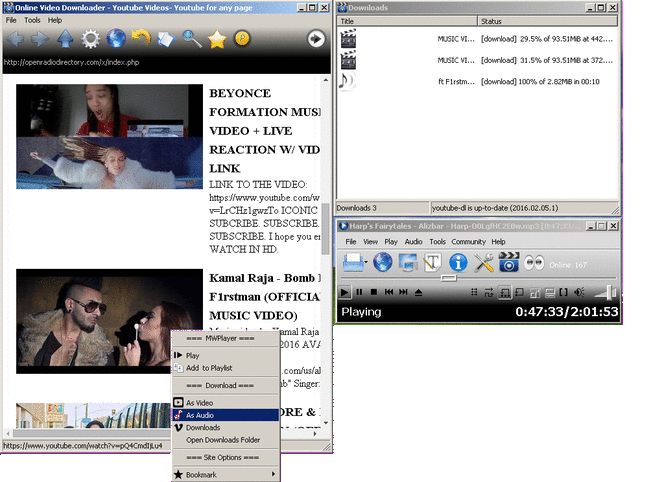The width and height of the screenshot is (664, 482).
Task: Select Open Downloads Folder entry
Action: click(225, 440)
